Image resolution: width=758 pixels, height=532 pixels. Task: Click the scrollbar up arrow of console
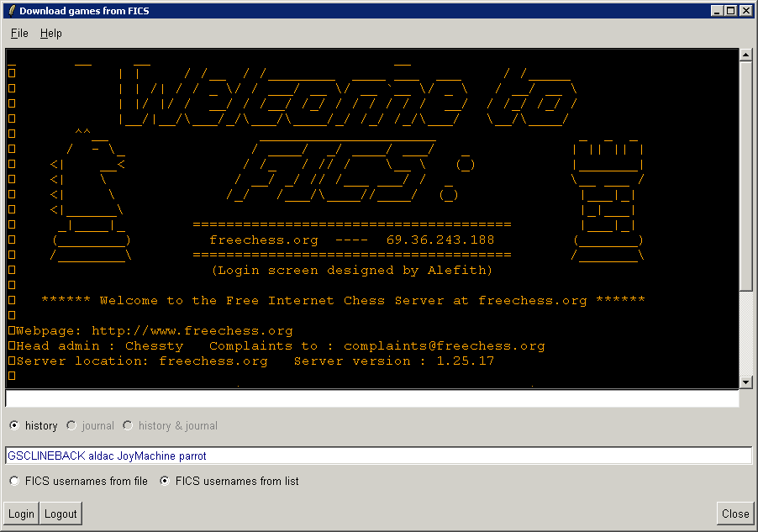745,55
